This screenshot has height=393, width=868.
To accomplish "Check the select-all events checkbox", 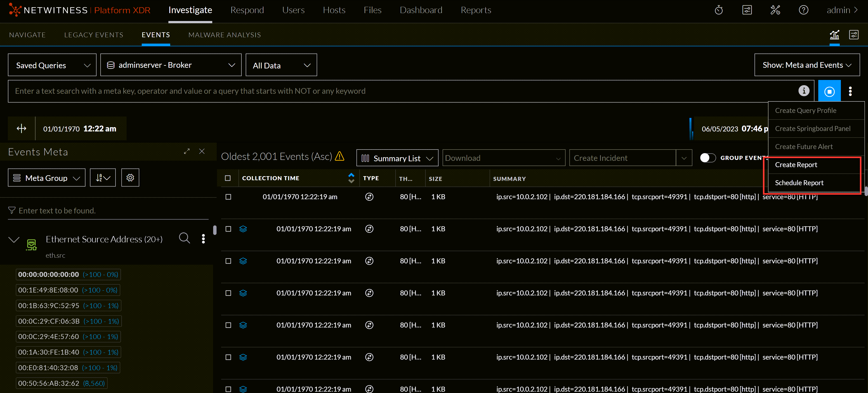I will pos(228,178).
